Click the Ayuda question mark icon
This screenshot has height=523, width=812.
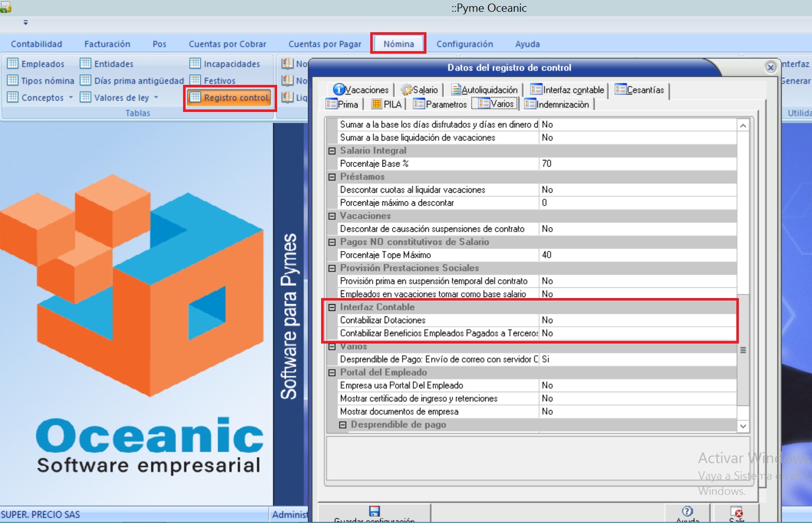tap(687, 511)
